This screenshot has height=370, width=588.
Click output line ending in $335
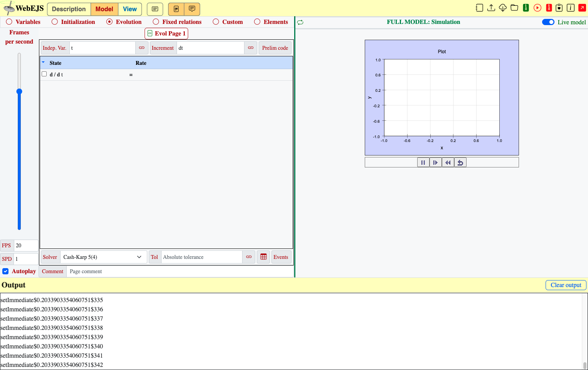(x=52, y=300)
